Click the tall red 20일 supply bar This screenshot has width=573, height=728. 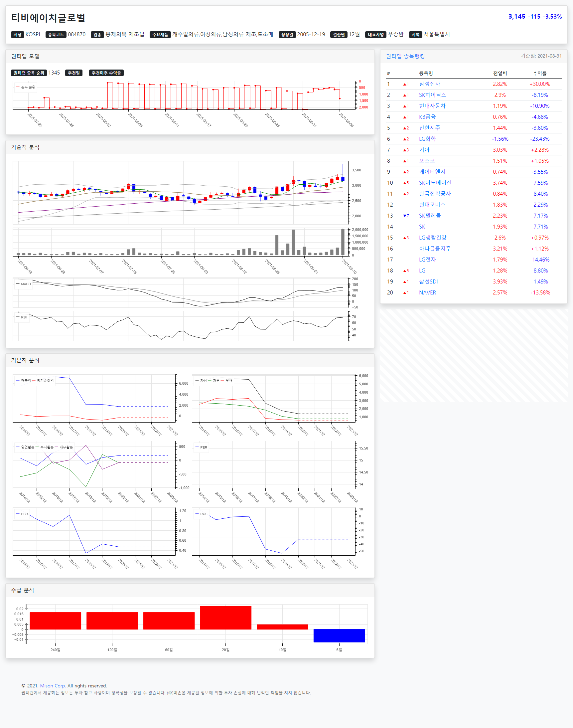pos(225,618)
